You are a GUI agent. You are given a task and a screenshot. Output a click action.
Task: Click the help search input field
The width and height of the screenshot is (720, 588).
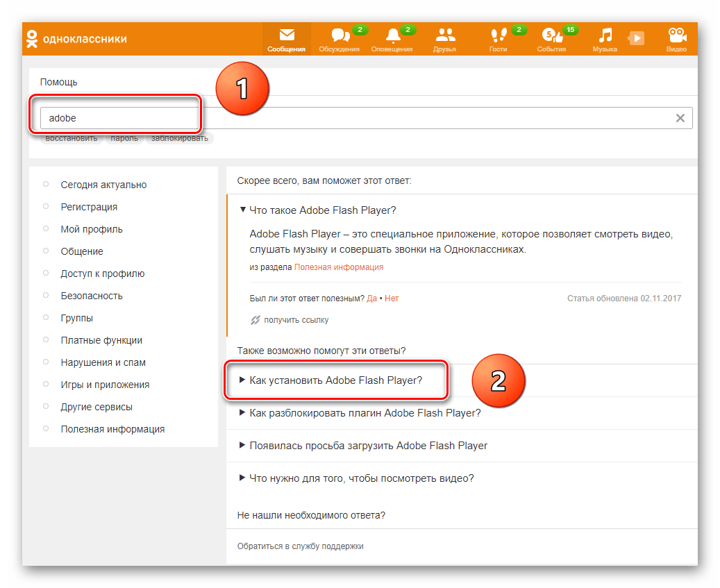pos(347,118)
